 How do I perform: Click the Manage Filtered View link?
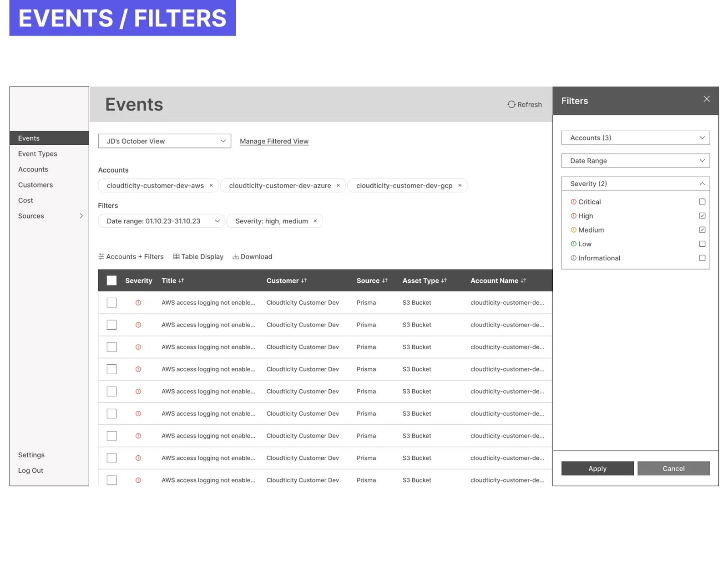tap(274, 141)
